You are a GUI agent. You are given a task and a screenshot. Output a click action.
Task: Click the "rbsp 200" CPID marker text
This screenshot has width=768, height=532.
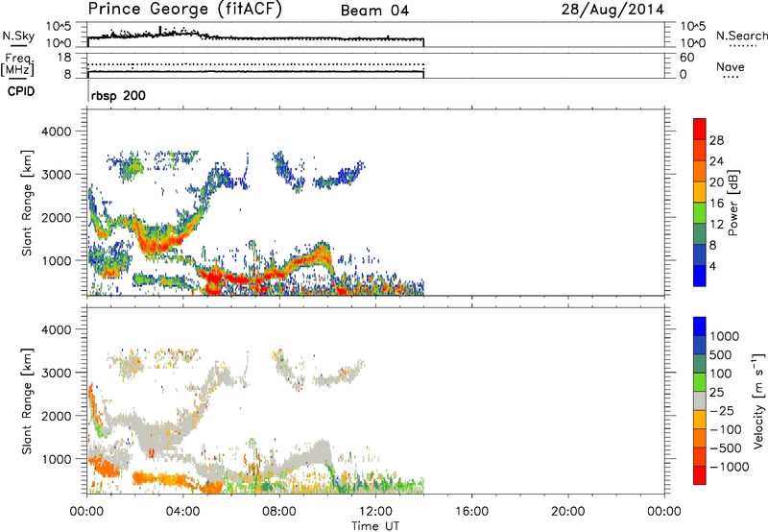(118, 95)
